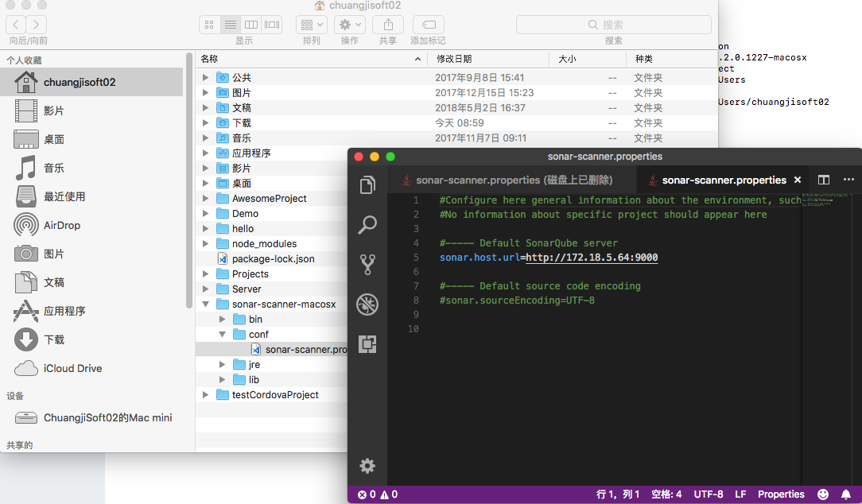Switch Finder to column view
Viewport: 862px width, 504px height.
click(251, 25)
